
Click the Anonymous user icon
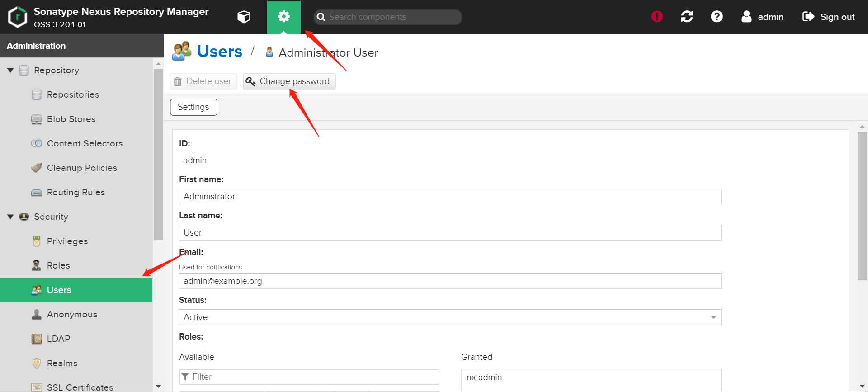[x=37, y=314]
